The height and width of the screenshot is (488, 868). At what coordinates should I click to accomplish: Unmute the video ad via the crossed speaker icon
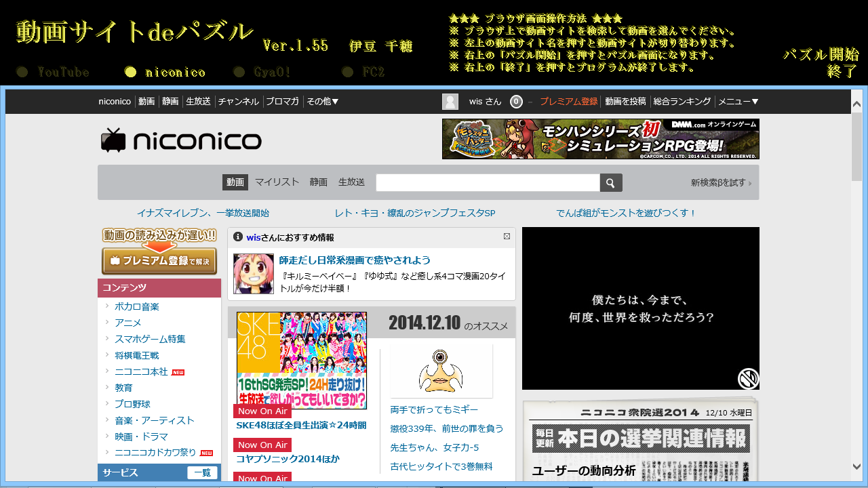(747, 378)
